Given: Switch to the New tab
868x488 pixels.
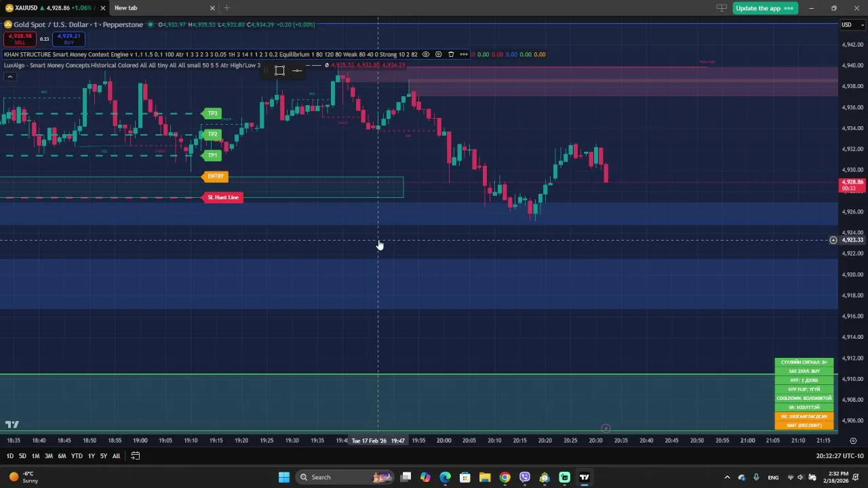Looking at the screenshot, I should point(164,8).
